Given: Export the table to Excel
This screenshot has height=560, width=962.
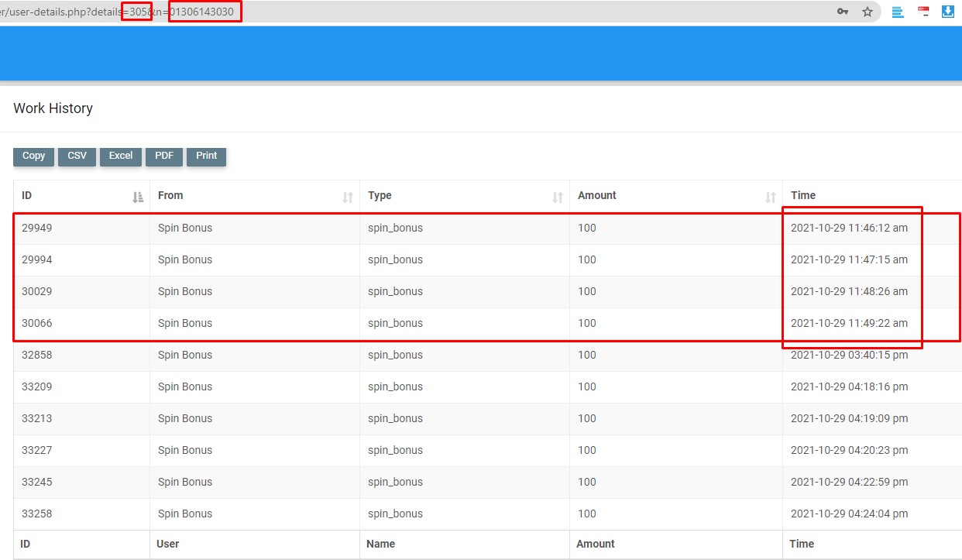Looking at the screenshot, I should [120, 156].
